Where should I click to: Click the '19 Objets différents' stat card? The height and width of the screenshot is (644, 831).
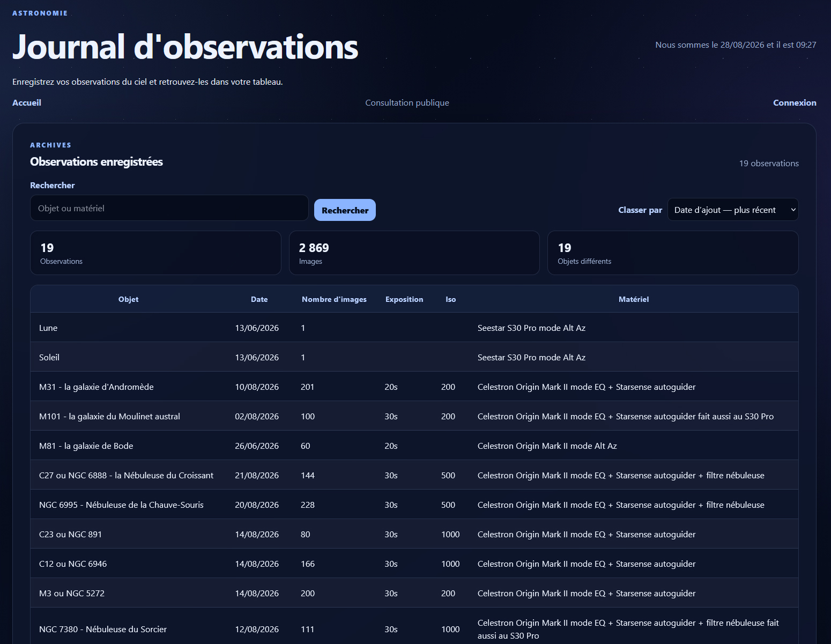[673, 253]
